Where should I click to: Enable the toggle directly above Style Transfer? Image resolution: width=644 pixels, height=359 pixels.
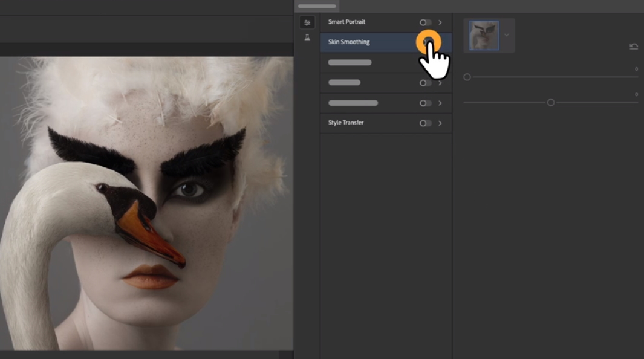pyautogui.click(x=426, y=103)
